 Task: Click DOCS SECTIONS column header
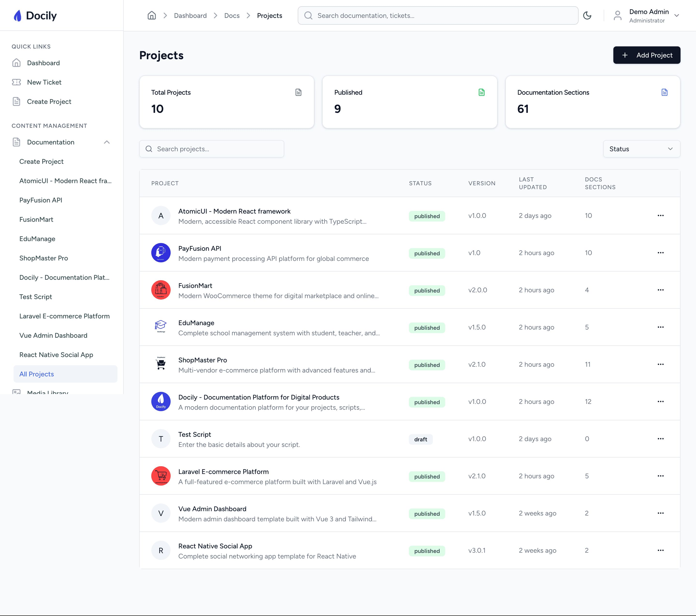pyautogui.click(x=600, y=183)
